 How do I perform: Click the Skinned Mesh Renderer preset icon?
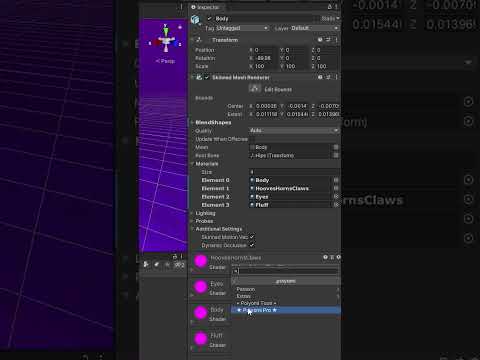[328, 77]
